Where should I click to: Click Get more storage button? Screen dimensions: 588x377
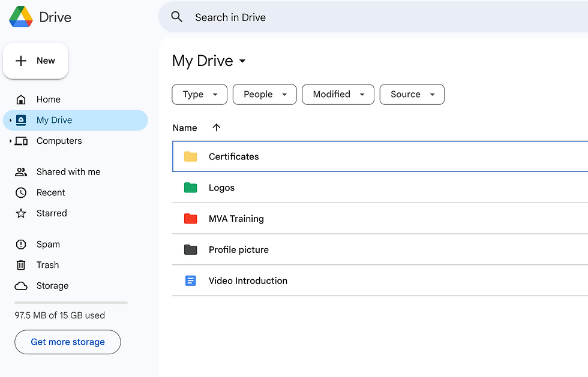(68, 342)
